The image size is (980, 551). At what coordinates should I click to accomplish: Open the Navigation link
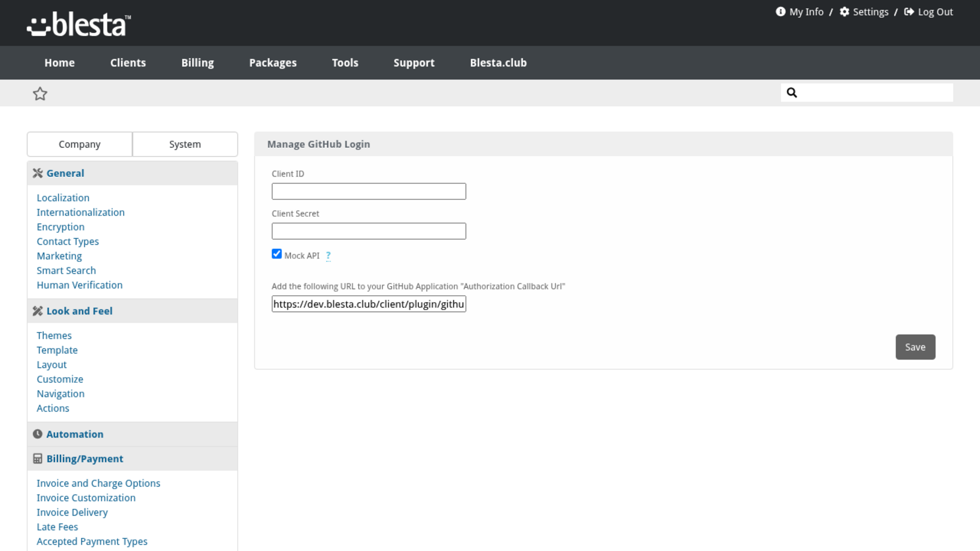(x=61, y=394)
